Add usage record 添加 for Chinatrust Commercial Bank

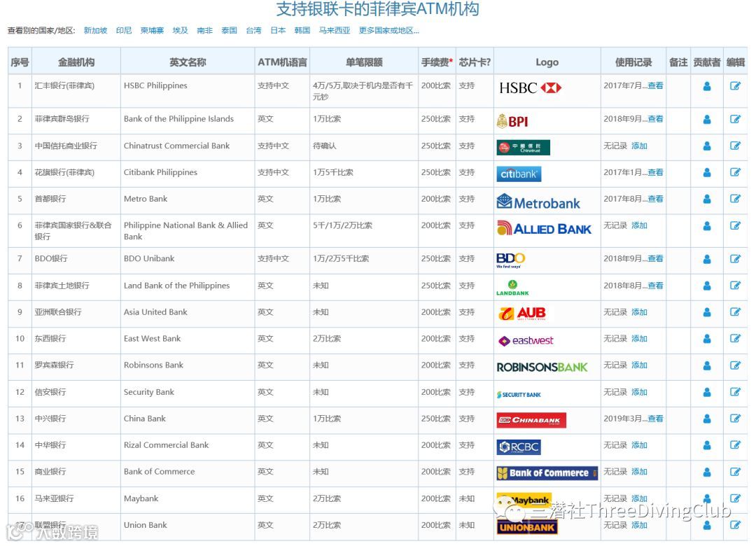click(639, 146)
